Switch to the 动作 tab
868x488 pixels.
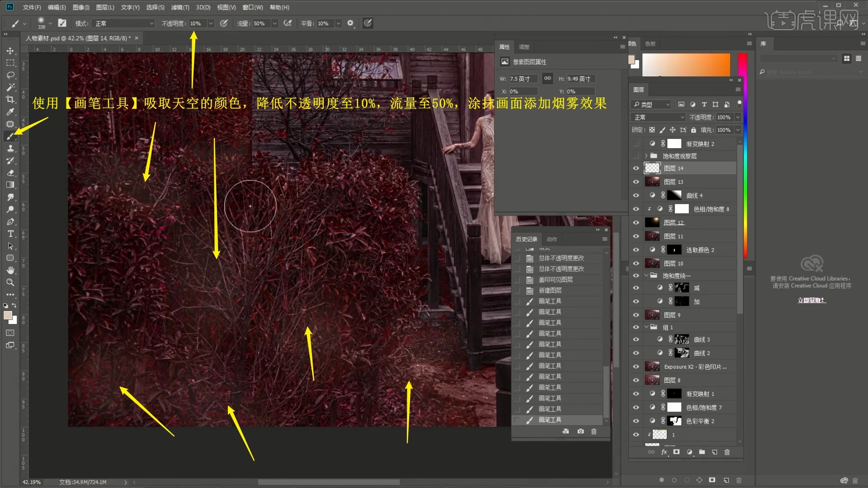coord(552,239)
